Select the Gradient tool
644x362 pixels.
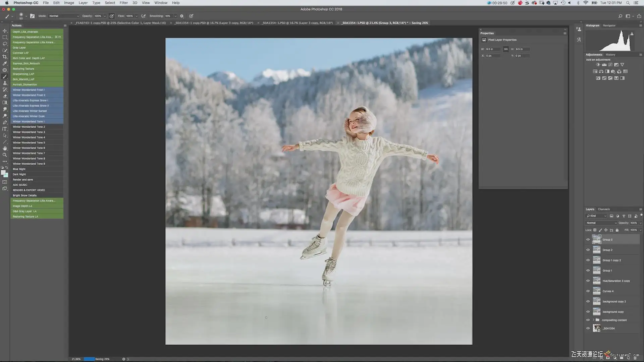tap(5, 103)
